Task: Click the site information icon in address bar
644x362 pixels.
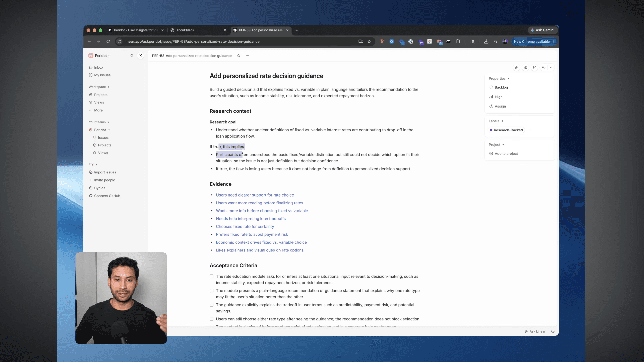Action: coord(119,41)
